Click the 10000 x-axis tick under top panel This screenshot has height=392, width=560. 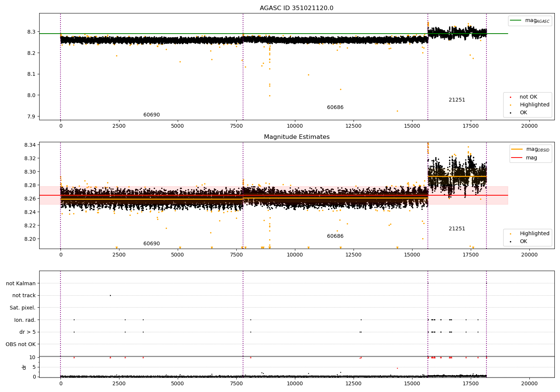tap(295, 126)
